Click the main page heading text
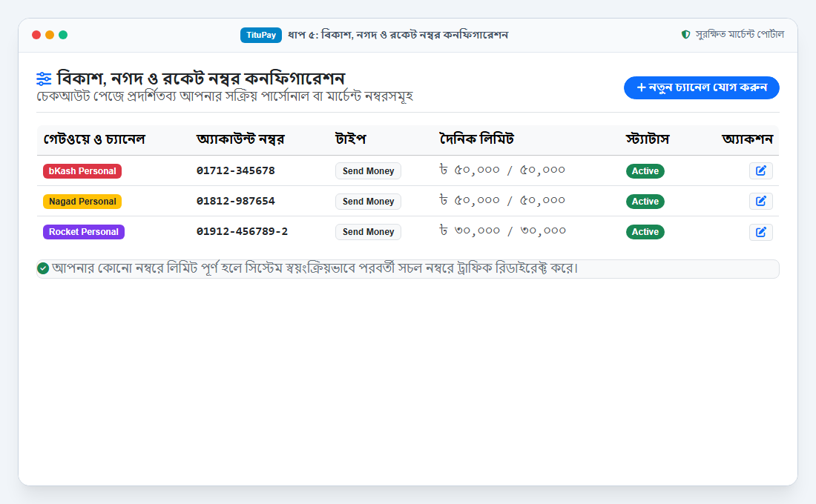 pyautogui.click(x=201, y=79)
